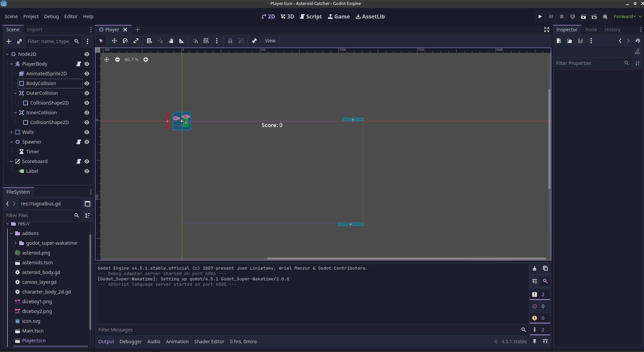Toggle visibility of Walls node
The width and height of the screenshot is (644, 352).
pos(87,132)
